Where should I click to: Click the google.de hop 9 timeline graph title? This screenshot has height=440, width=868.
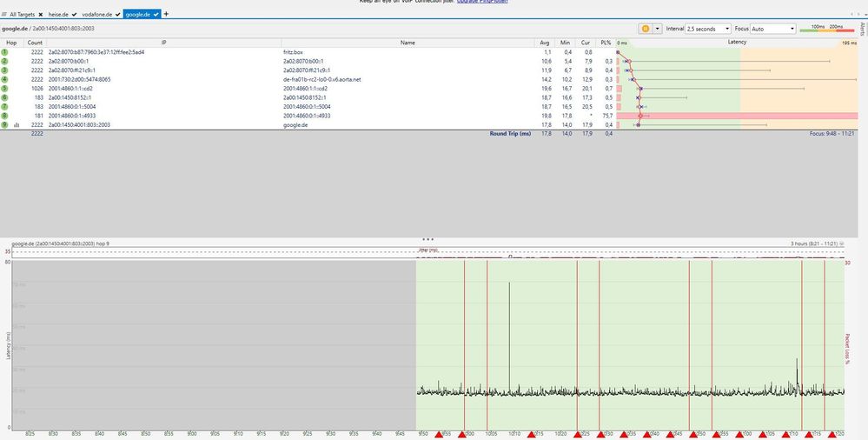[60, 243]
